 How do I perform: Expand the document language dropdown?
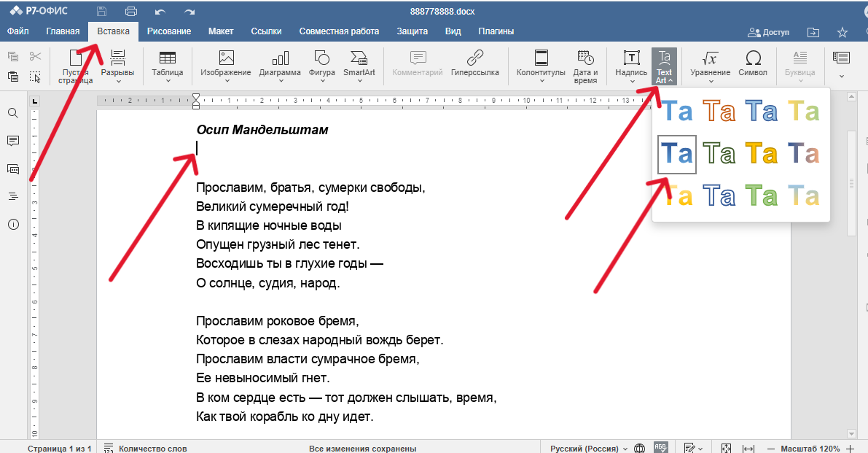pos(588,449)
